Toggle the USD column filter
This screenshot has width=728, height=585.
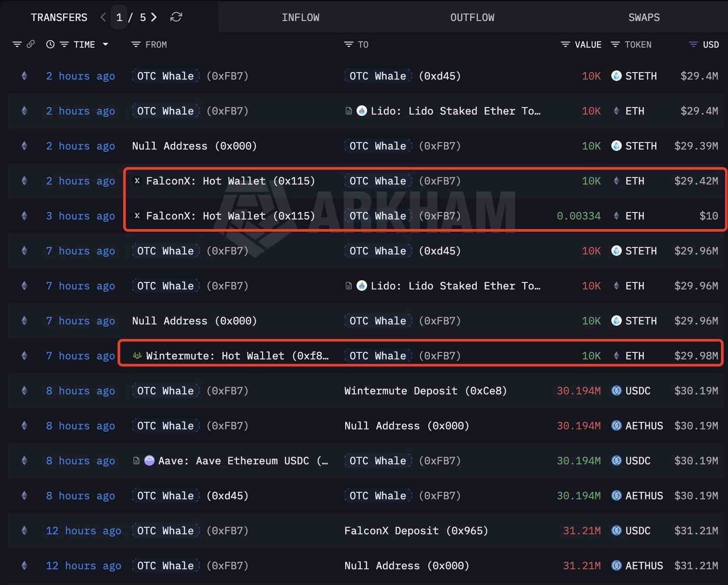pos(693,45)
